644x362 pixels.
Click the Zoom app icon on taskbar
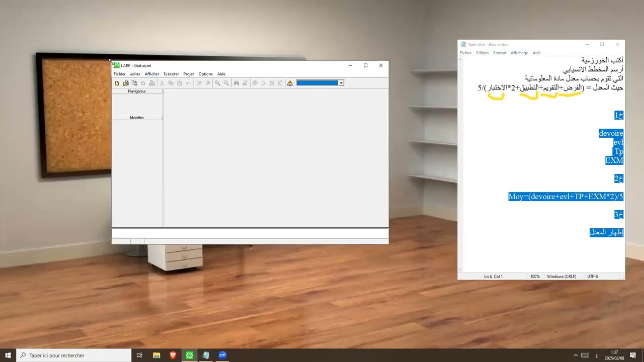222,355
